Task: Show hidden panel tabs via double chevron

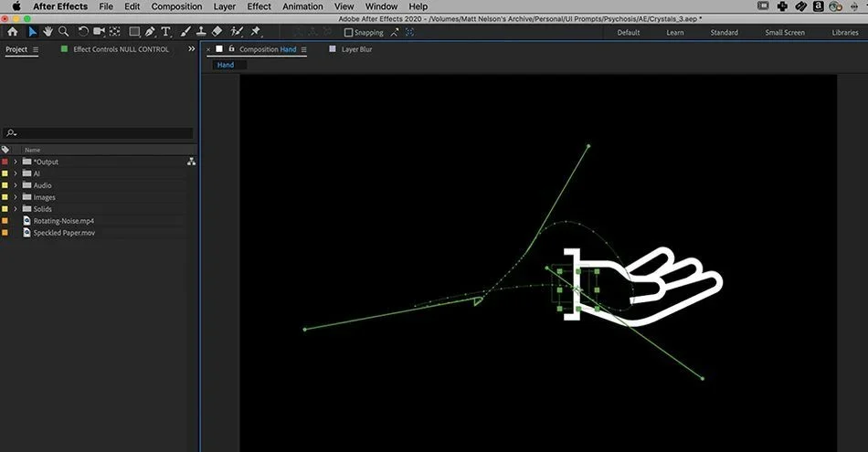Action: (x=192, y=48)
